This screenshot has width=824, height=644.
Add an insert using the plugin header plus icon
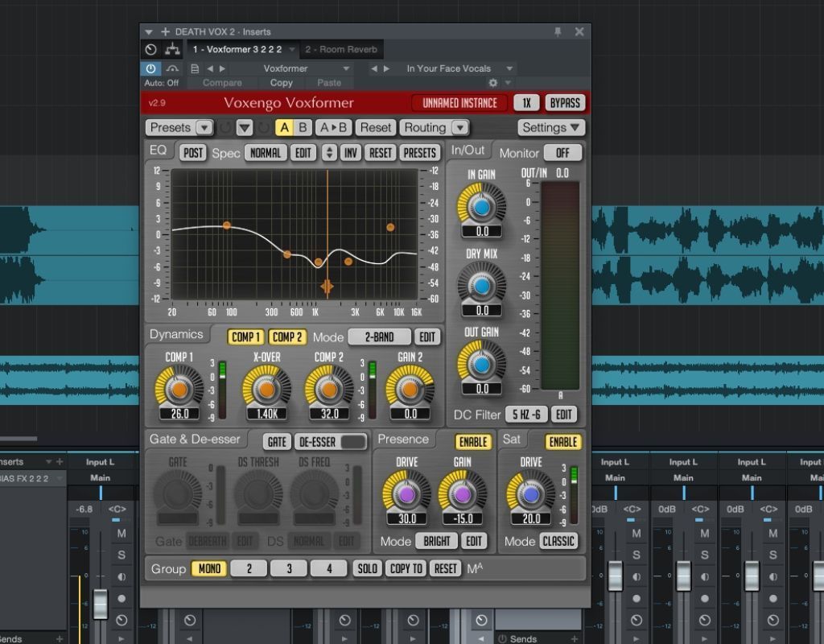click(165, 31)
